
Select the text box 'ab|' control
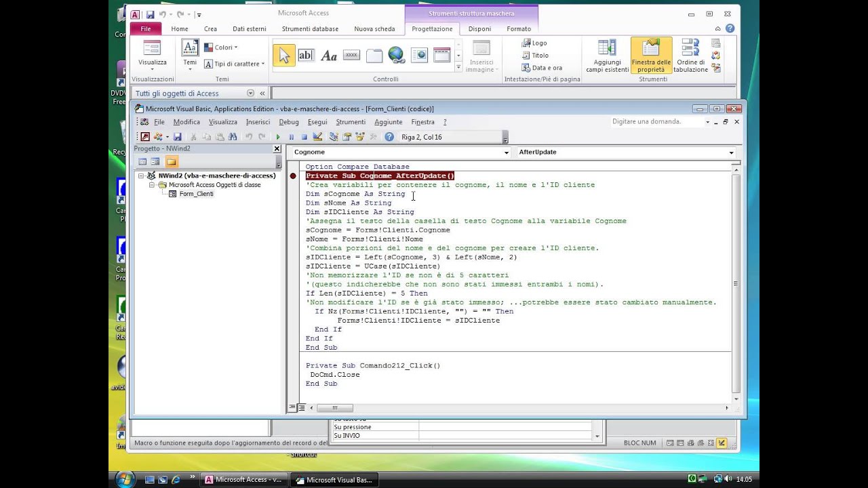(306, 56)
